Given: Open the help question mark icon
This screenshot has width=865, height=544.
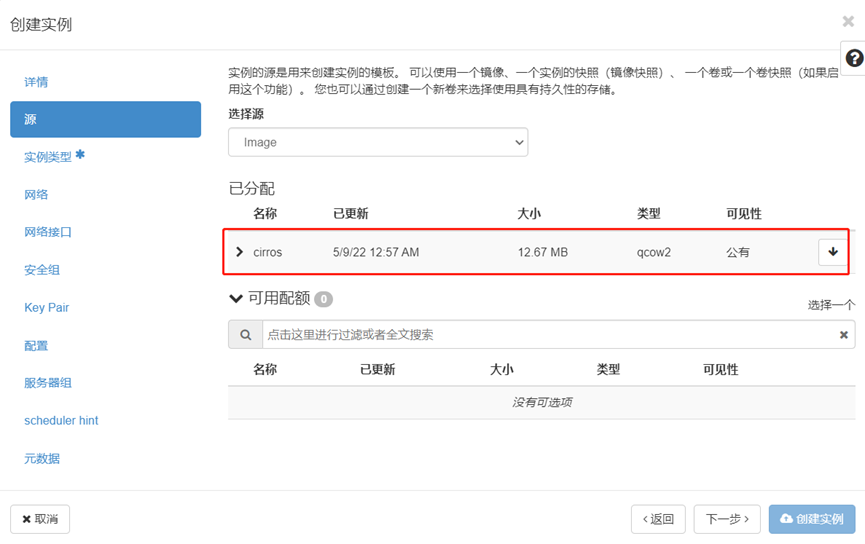Looking at the screenshot, I should point(854,57).
